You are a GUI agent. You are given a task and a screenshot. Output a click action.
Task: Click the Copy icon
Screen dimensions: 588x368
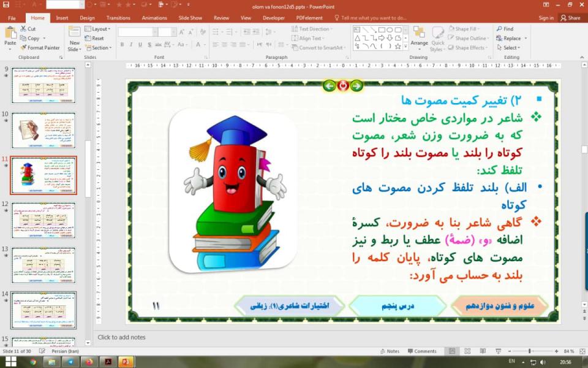(23, 38)
